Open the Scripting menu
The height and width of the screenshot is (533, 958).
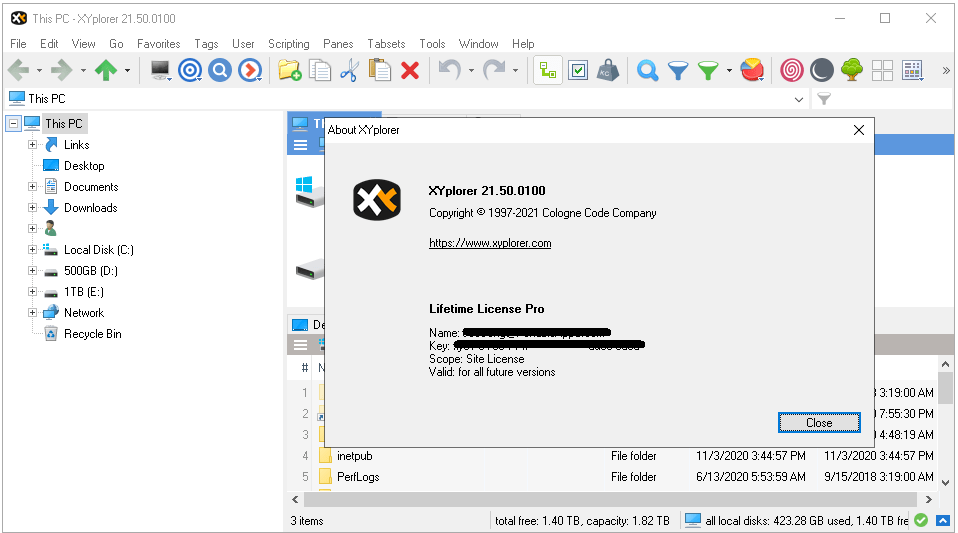pos(288,44)
